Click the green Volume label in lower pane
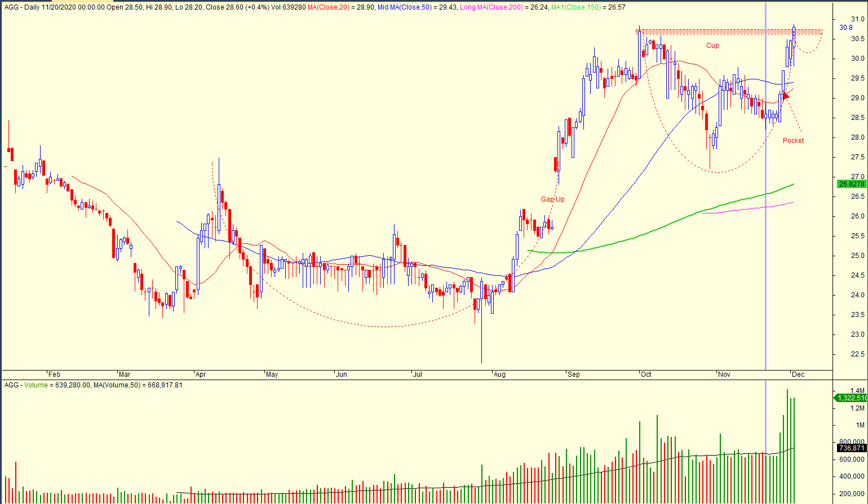868x504 pixels. point(36,385)
